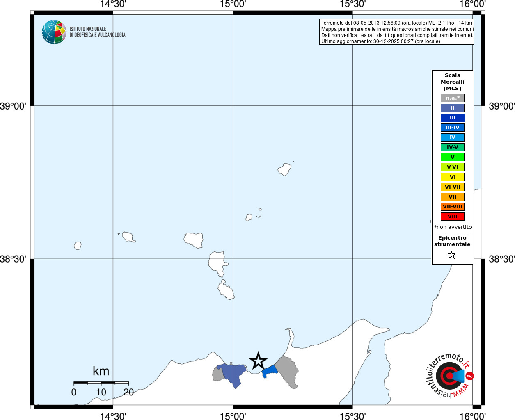This screenshot has height=420, width=515.
Task: Click the 'Epicentro strumentale' legend label
Action: click(452, 241)
